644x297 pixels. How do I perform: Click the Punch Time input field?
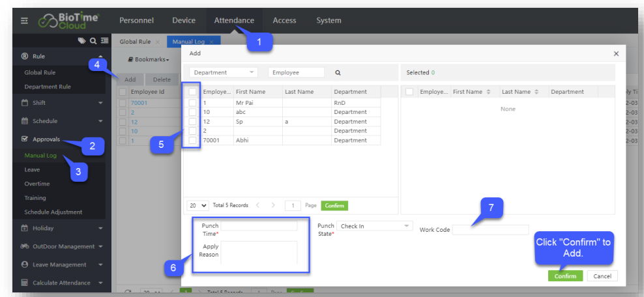click(x=259, y=226)
